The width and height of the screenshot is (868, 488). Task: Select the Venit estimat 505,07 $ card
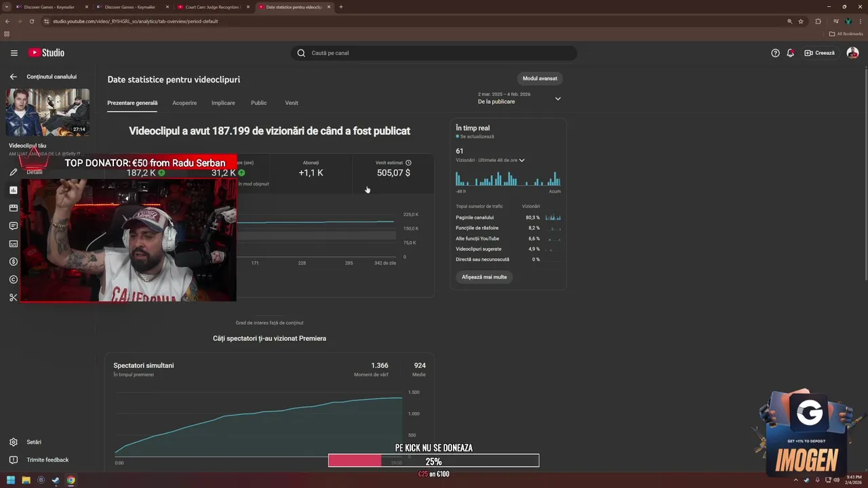(393, 173)
